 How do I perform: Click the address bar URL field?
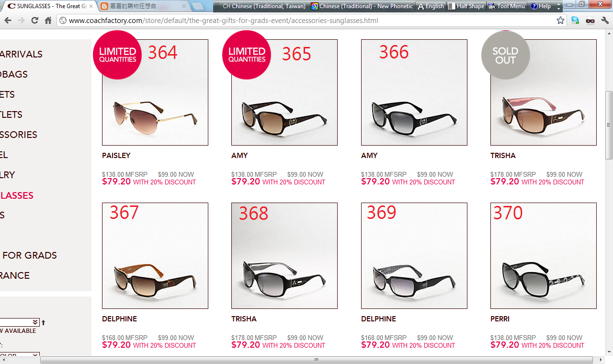(x=306, y=21)
